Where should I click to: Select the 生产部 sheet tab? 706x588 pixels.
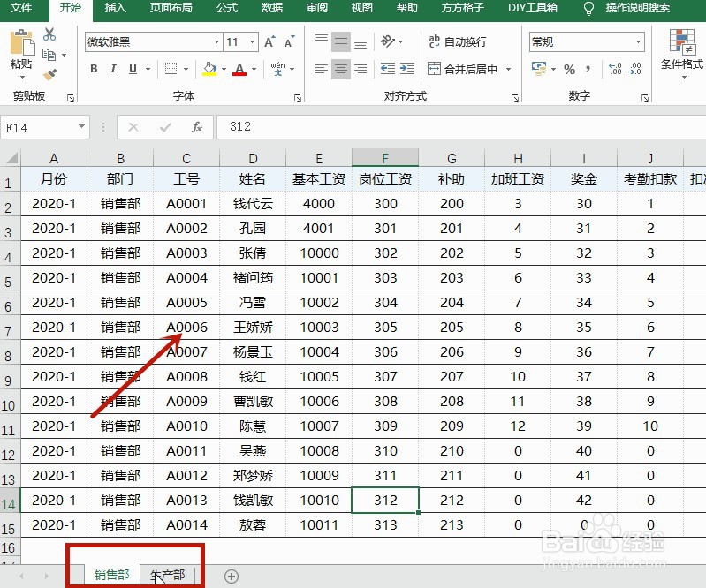pos(168,576)
